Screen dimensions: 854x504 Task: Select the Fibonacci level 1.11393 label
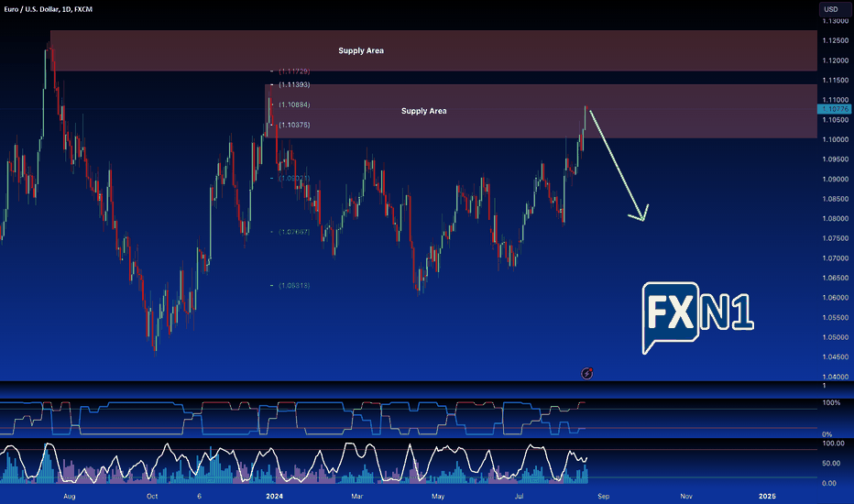point(294,84)
